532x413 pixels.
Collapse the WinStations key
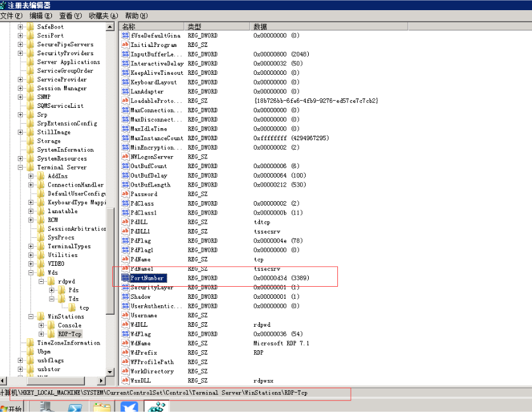coord(31,317)
